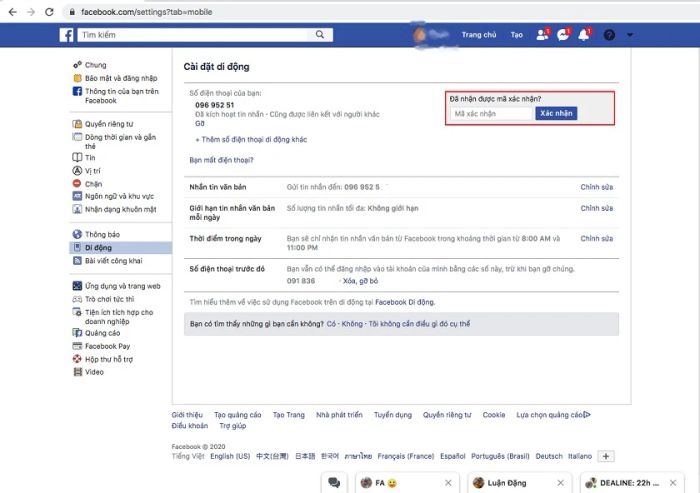Open the chat list bubble icon
The width and height of the screenshot is (700, 493).
[334, 483]
